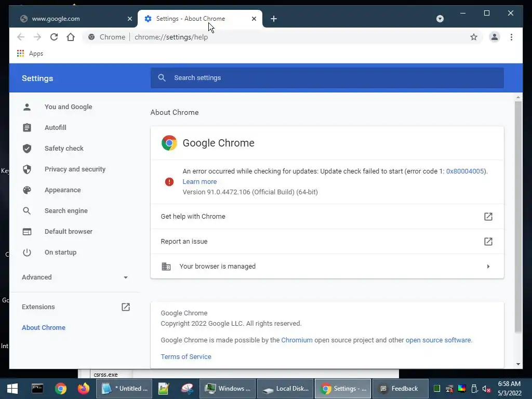The height and width of the screenshot is (399, 532).
Task: Open a new tab with plus icon
Action: coord(274,19)
